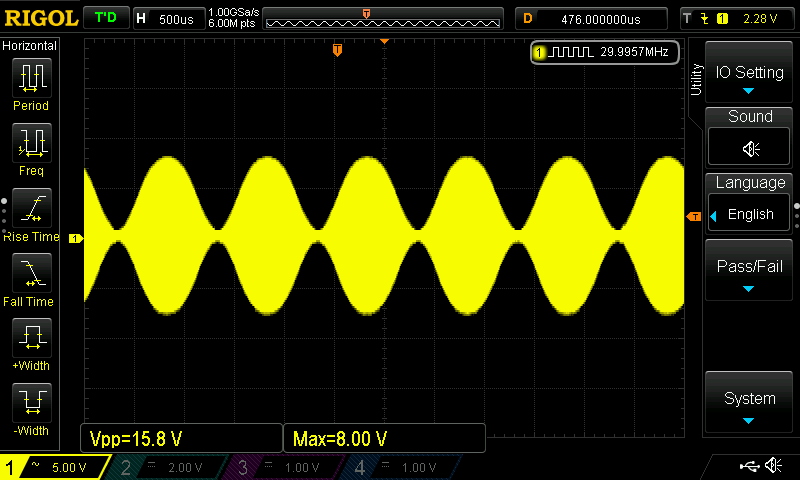Click the Max=8.00 V measurement box

click(x=384, y=438)
